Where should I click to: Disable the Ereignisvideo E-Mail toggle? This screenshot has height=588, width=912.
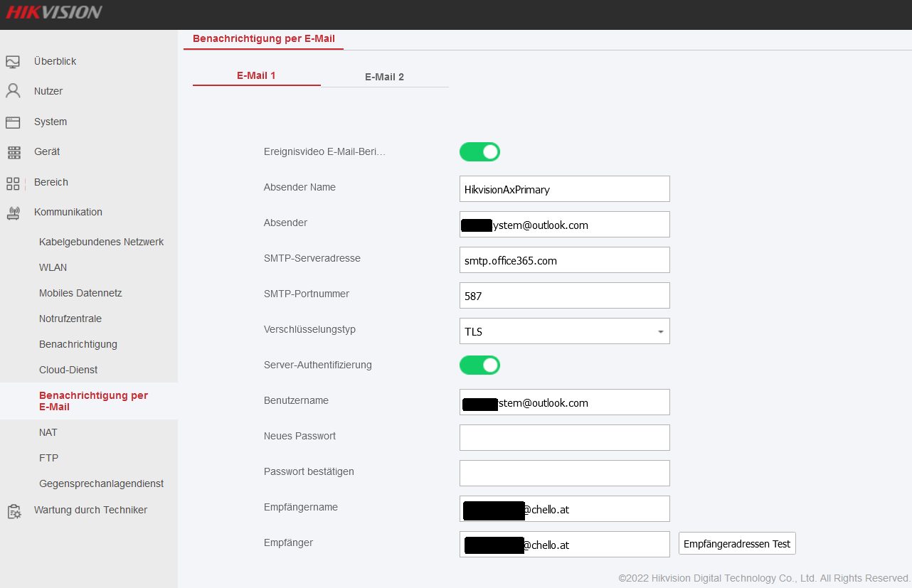(479, 151)
